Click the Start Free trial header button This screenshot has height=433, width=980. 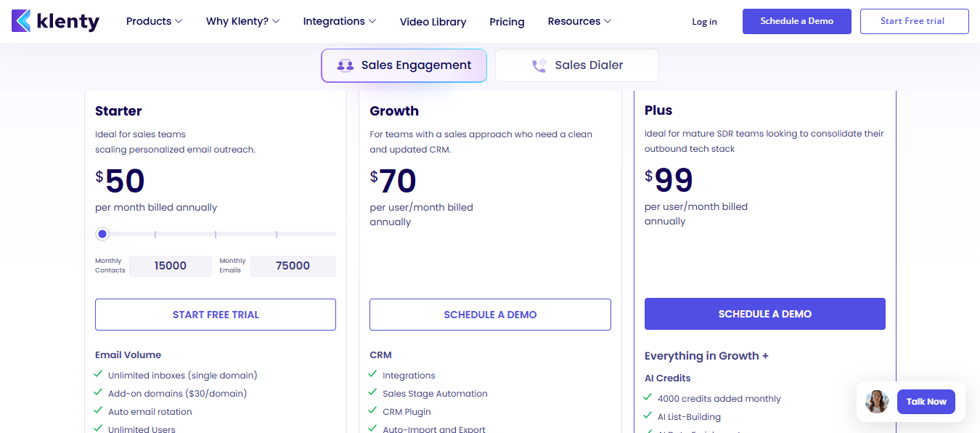(x=914, y=21)
